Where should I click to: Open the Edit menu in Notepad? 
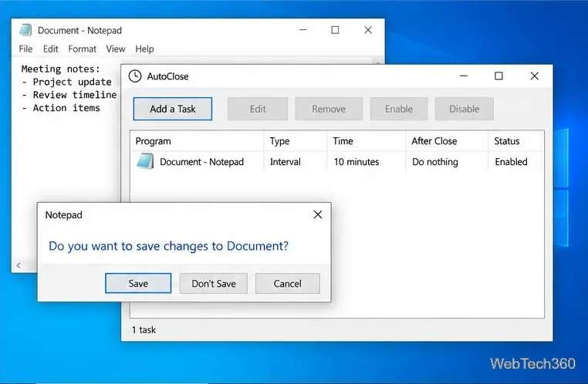(51, 49)
